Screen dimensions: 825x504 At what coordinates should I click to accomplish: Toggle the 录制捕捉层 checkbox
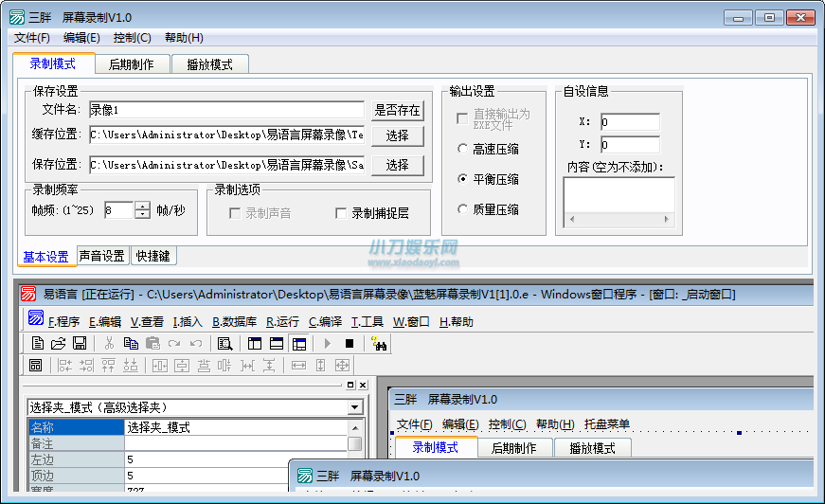tap(341, 213)
